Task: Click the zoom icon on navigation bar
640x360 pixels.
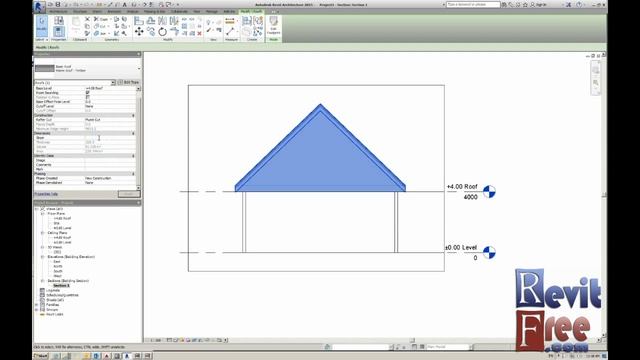Action: [596, 83]
